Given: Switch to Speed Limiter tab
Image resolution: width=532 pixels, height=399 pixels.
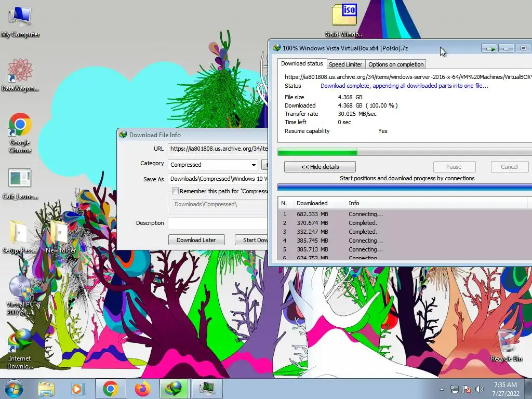Looking at the screenshot, I should click(x=345, y=64).
